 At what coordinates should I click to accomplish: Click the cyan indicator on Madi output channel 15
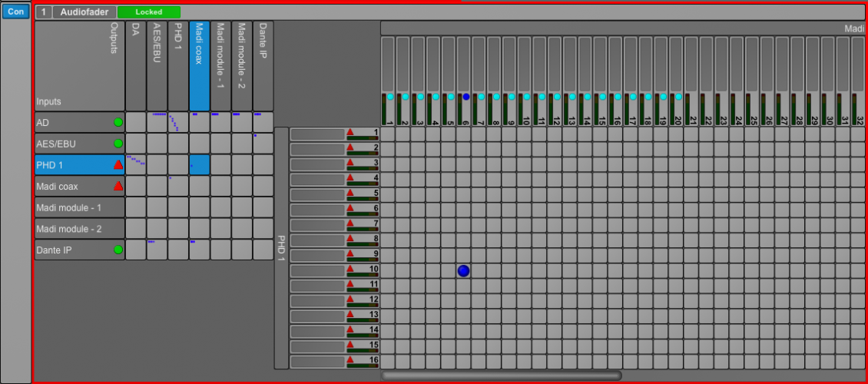[x=603, y=97]
